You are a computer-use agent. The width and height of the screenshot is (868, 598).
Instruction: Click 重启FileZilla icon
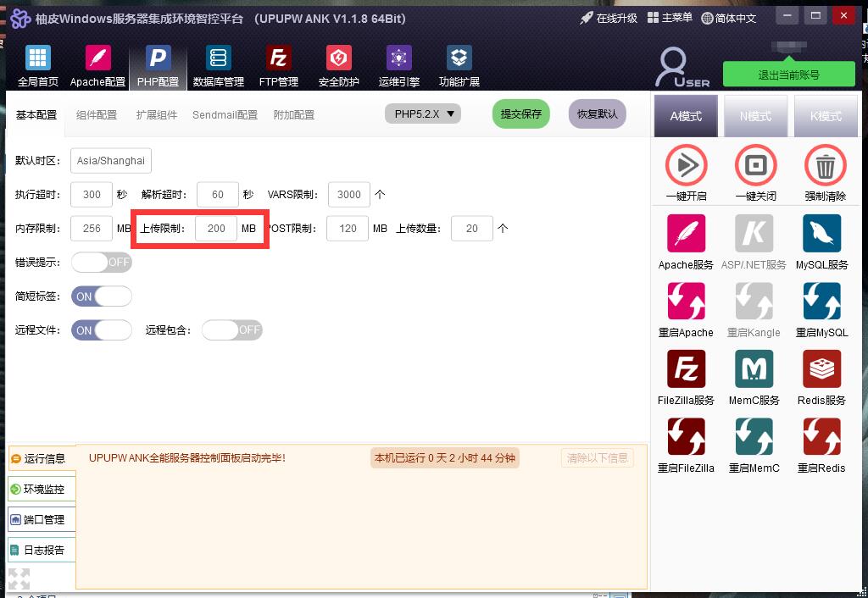click(687, 436)
